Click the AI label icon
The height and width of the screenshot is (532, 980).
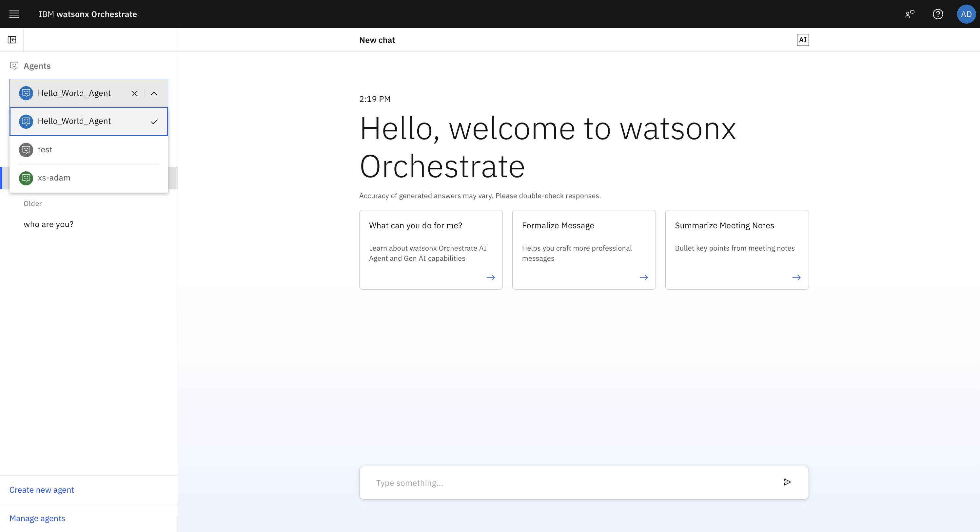pyautogui.click(x=802, y=40)
